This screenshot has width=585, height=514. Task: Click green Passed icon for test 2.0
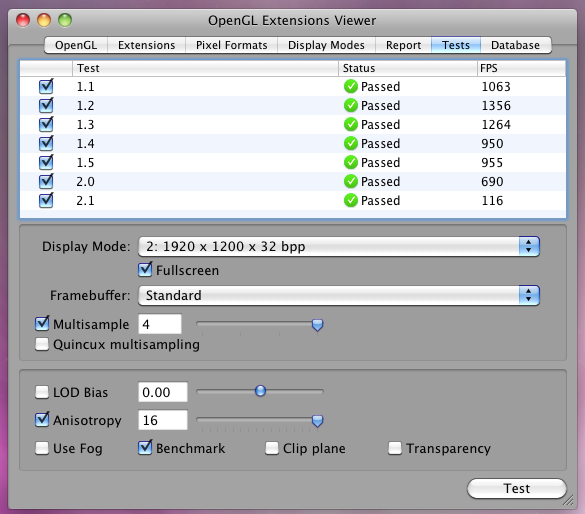(x=351, y=181)
